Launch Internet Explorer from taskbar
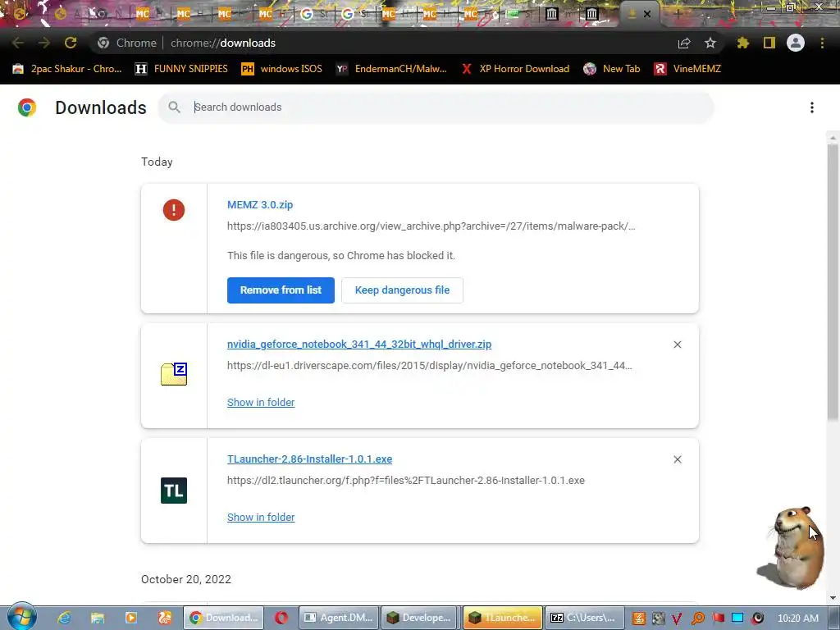 64,618
